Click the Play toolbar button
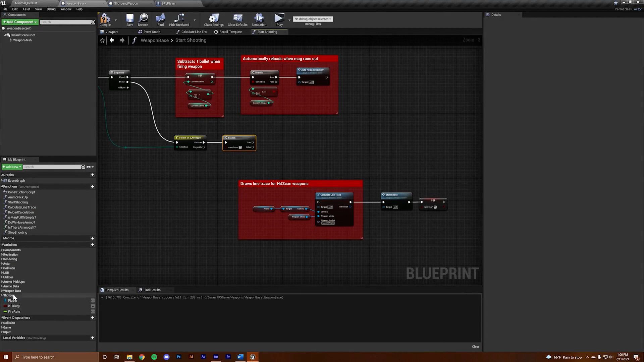 click(x=279, y=19)
